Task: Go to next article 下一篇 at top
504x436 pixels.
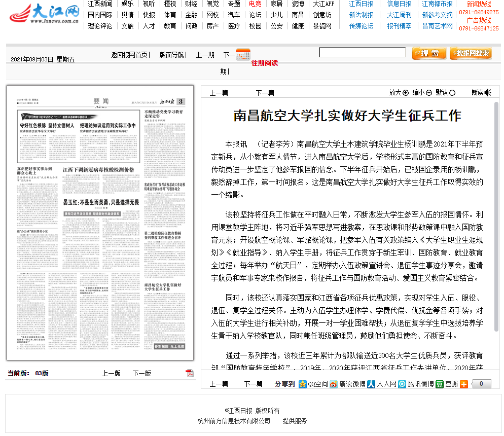Action: click(x=265, y=92)
